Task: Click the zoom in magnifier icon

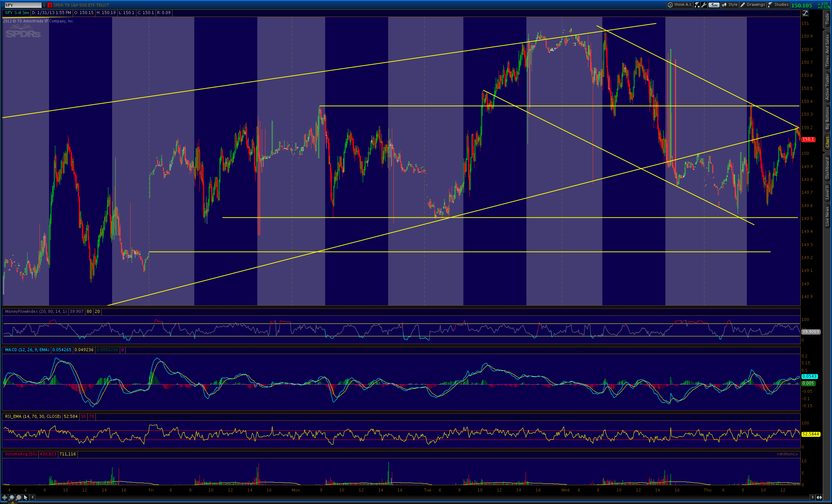Action: (11, 497)
